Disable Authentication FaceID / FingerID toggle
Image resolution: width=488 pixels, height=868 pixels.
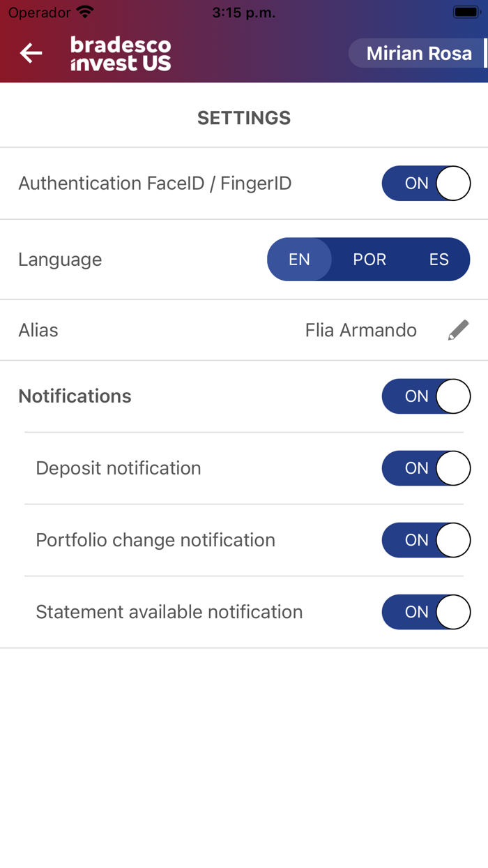coord(426,184)
